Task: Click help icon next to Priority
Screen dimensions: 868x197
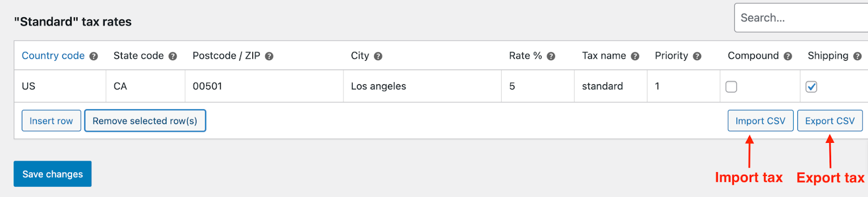Action: 697,56
